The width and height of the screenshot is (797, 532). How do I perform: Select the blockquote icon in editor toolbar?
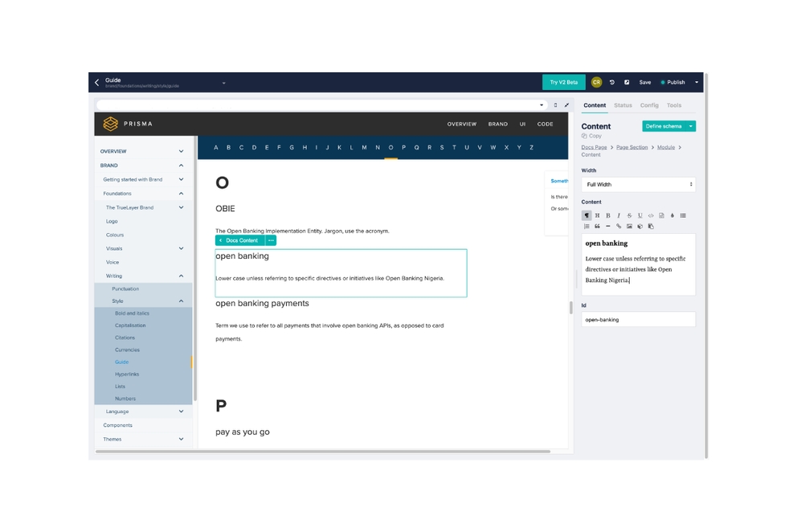(597, 227)
